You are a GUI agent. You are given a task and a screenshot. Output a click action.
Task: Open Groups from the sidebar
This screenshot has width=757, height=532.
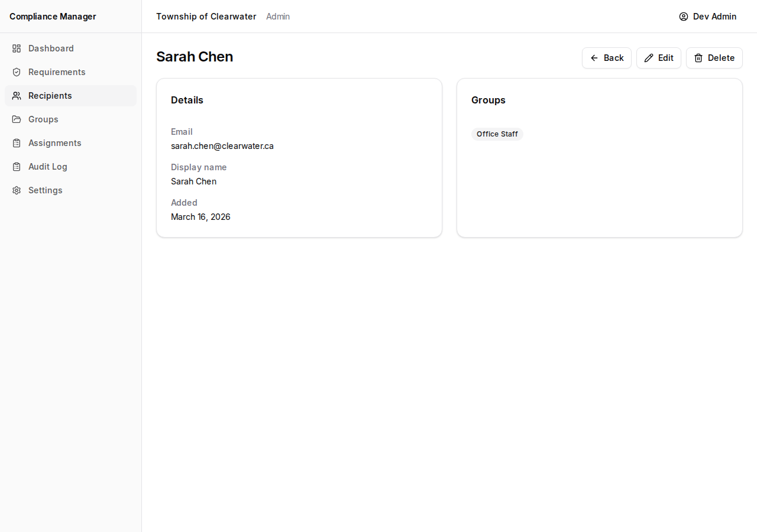70,119
